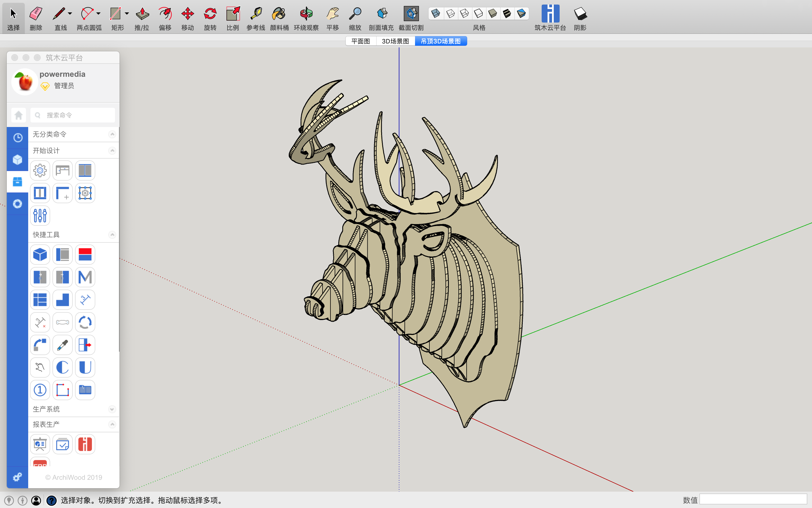This screenshot has width=812, height=508.
Task: Choose the blue monochrome 风格 style icon
Action: click(x=521, y=14)
